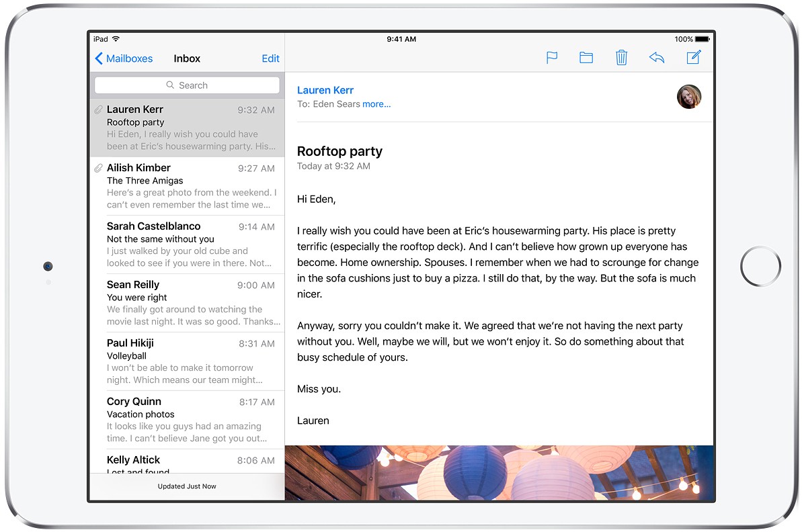Open sender name Lauren Kerr link
The height and width of the screenshot is (532, 802).
[x=325, y=90]
